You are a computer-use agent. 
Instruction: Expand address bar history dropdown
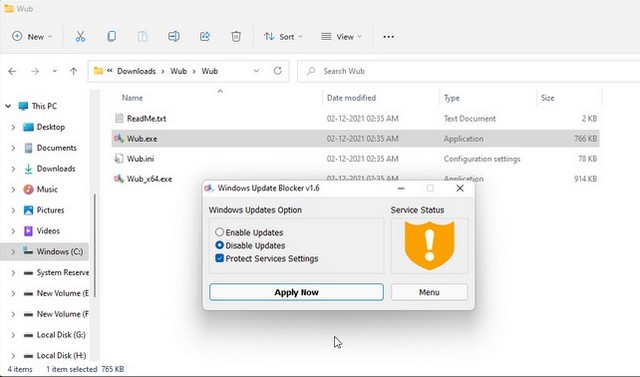click(256, 71)
